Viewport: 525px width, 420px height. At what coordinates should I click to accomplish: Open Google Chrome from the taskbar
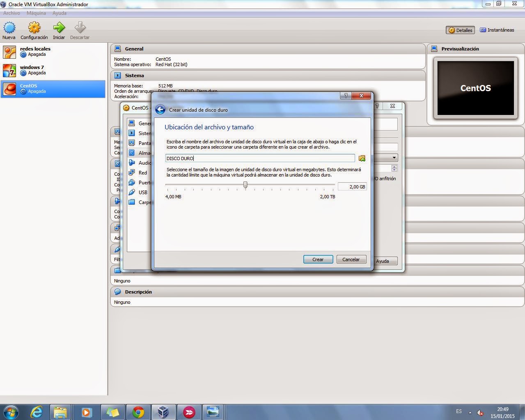pos(138,412)
